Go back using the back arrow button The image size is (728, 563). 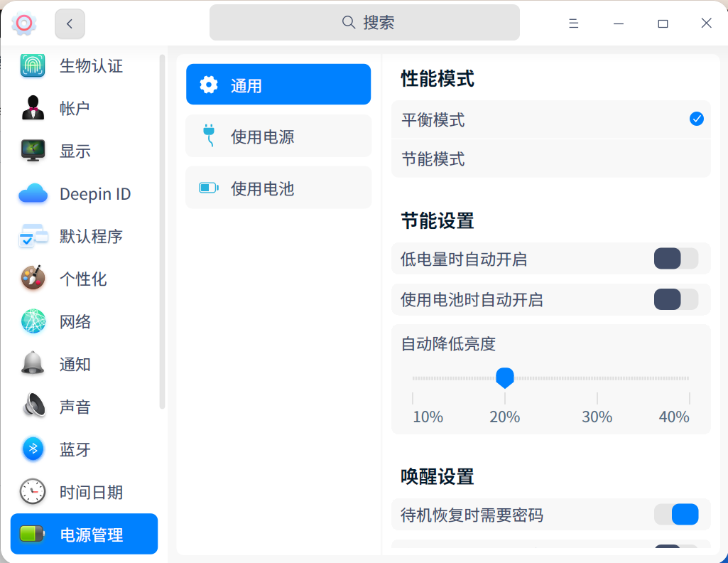(x=69, y=23)
